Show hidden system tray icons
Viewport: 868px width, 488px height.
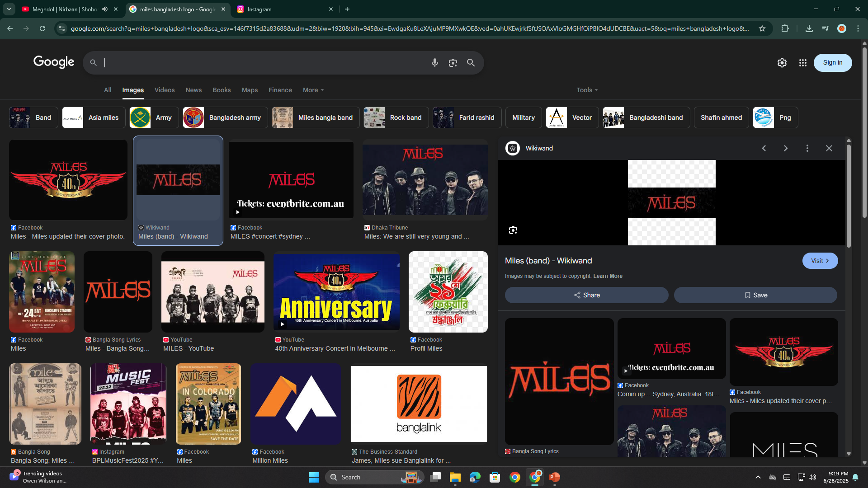pos(758,477)
